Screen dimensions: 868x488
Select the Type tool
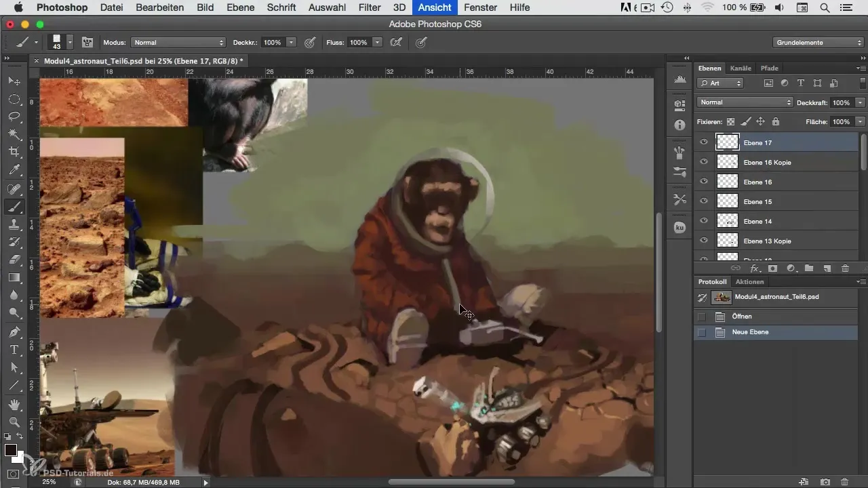click(14, 350)
